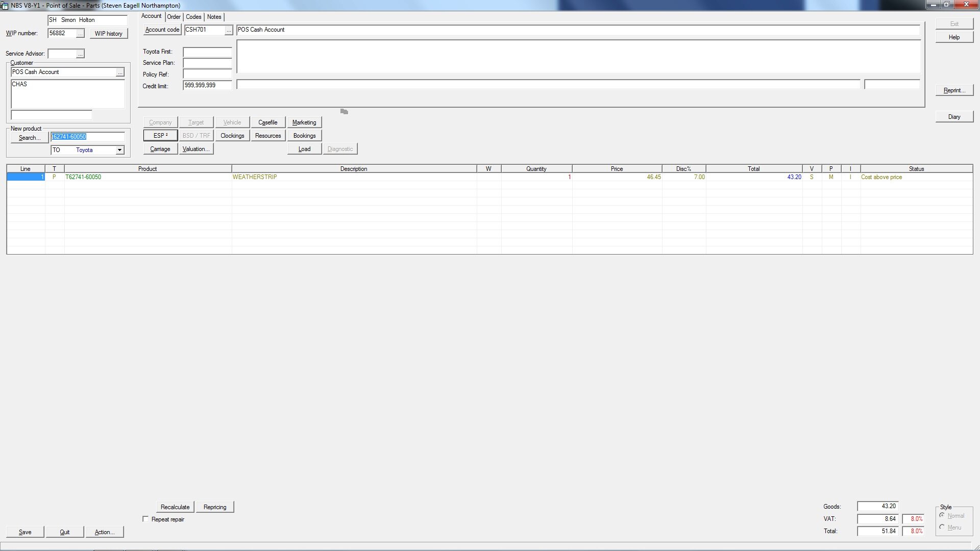
Task: Open the Diary button
Action: (x=954, y=117)
